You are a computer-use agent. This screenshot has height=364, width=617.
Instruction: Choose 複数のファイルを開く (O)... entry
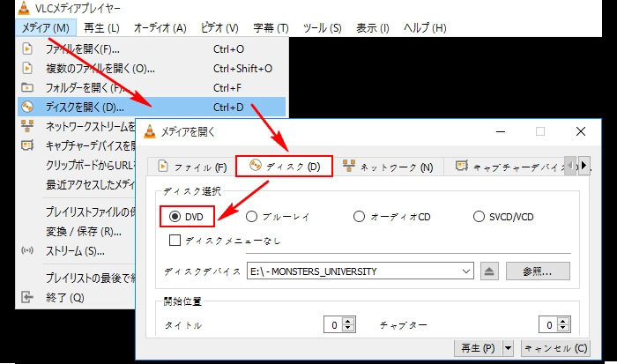pyautogui.click(x=152, y=68)
